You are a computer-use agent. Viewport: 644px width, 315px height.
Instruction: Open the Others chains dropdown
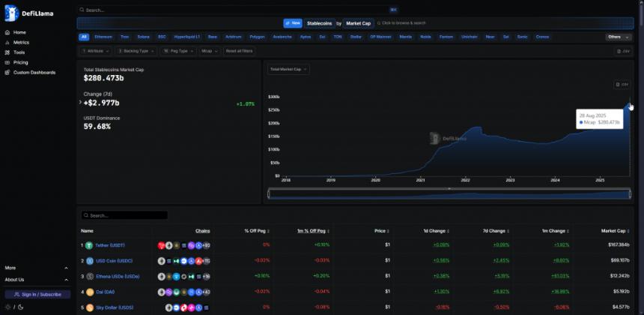pos(618,37)
